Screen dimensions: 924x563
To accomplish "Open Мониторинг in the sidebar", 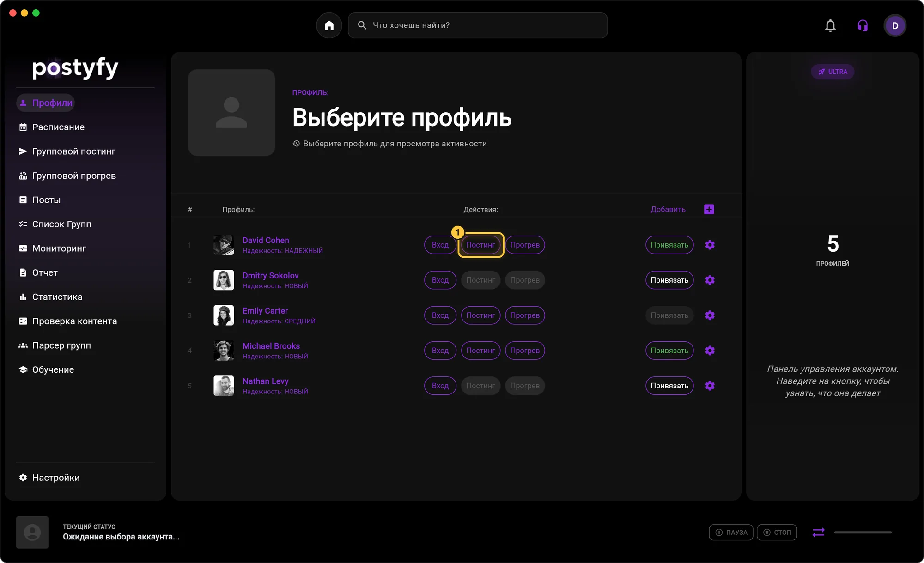I will tap(52, 248).
